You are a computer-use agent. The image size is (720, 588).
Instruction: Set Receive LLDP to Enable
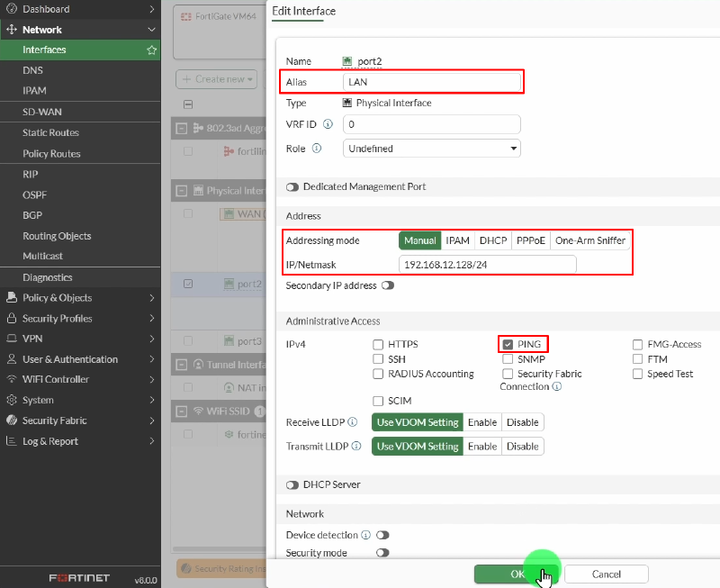(x=482, y=422)
